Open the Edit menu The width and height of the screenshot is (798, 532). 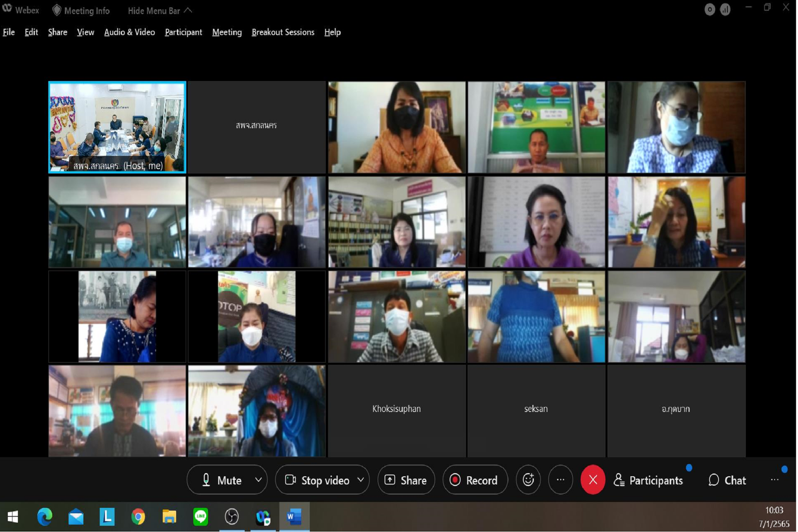click(31, 32)
